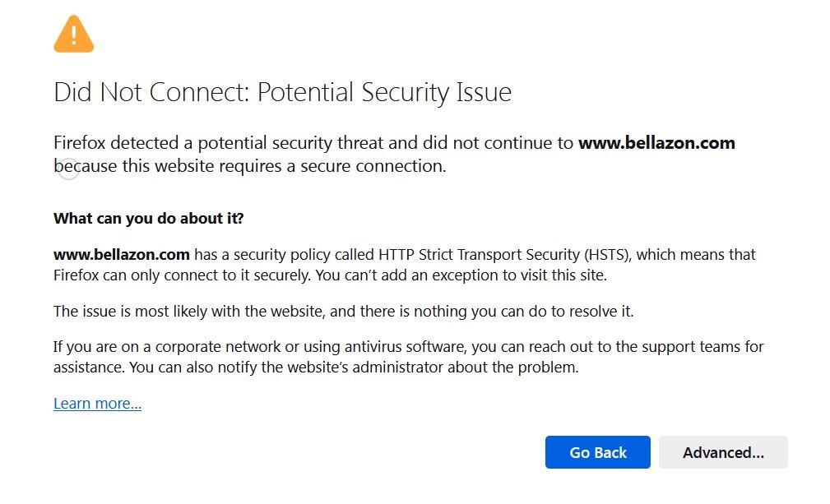Click the orange warning triangle icon
This screenshot has height=504, width=830.
tap(73, 35)
